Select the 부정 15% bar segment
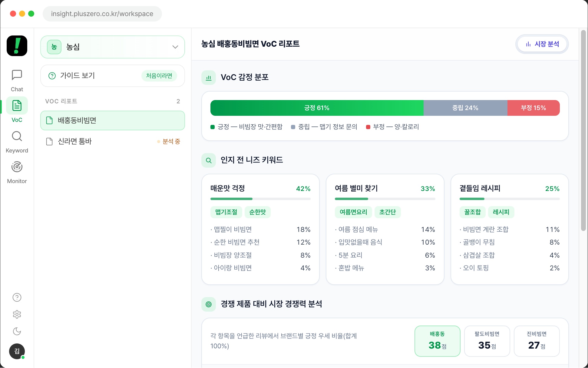Image resolution: width=588 pixels, height=368 pixels. [x=533, y=108]
